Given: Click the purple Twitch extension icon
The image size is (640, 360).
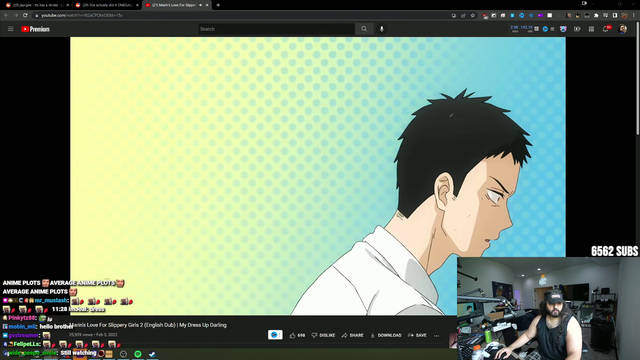Looking at the screenshot, I should tap(540, 16).
